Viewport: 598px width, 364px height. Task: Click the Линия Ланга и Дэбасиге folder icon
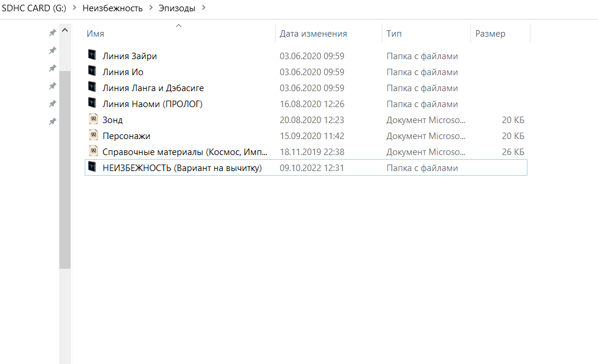point(92,87)
